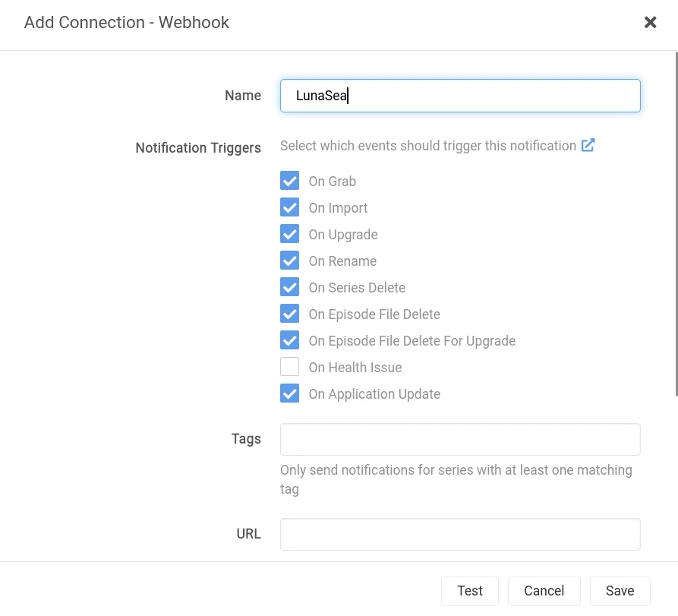
Task: Uncheck the On Grab checkbox
Action: click(289, 182)
